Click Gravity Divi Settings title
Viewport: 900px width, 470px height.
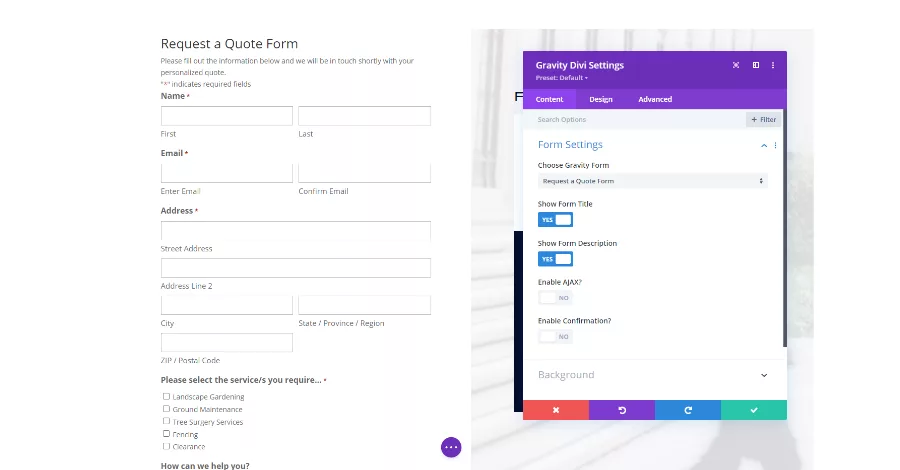[x=579, y=65]
